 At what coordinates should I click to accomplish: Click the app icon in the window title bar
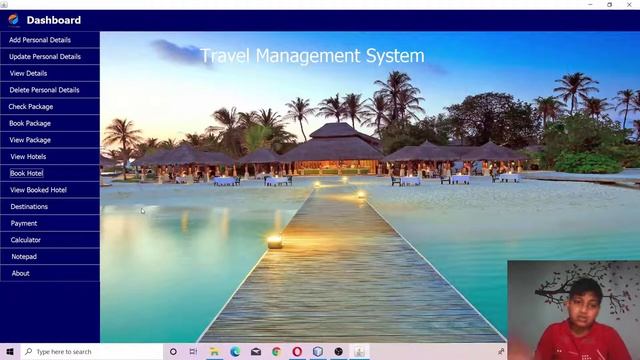(4, 4)
